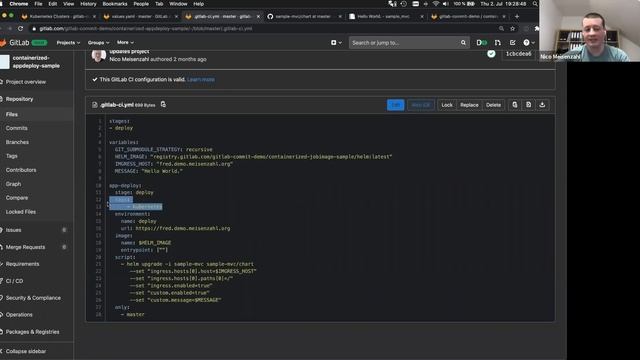Open the To-Do list icon in header
Viewport: 640px width, 360px height.
point(513,42)
